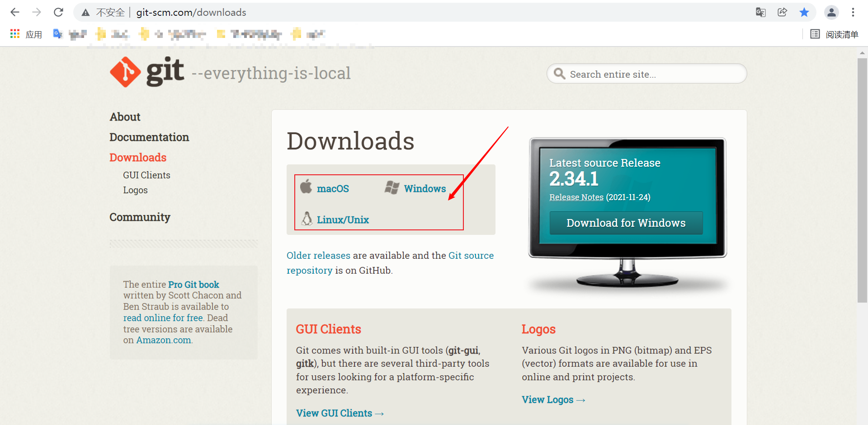Viewport: 868px width, 425px height.
Task: Click the 不安全 label in the address bar
Action: pyautogui.click(x=110, y=12)
